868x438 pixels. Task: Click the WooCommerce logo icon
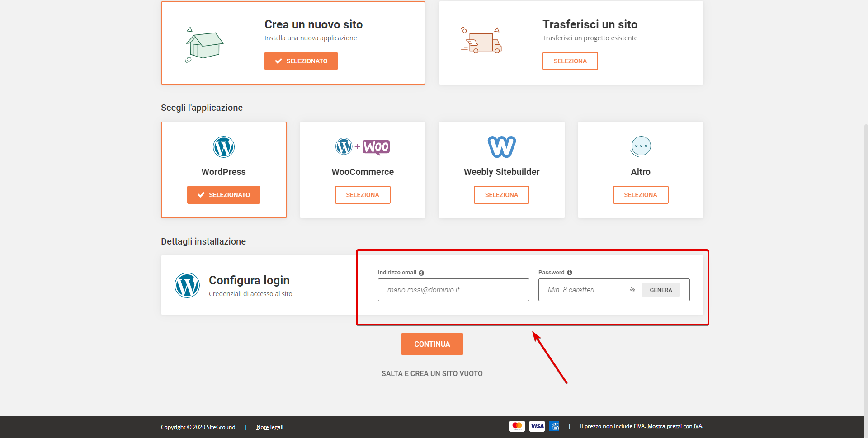(363, 147)
